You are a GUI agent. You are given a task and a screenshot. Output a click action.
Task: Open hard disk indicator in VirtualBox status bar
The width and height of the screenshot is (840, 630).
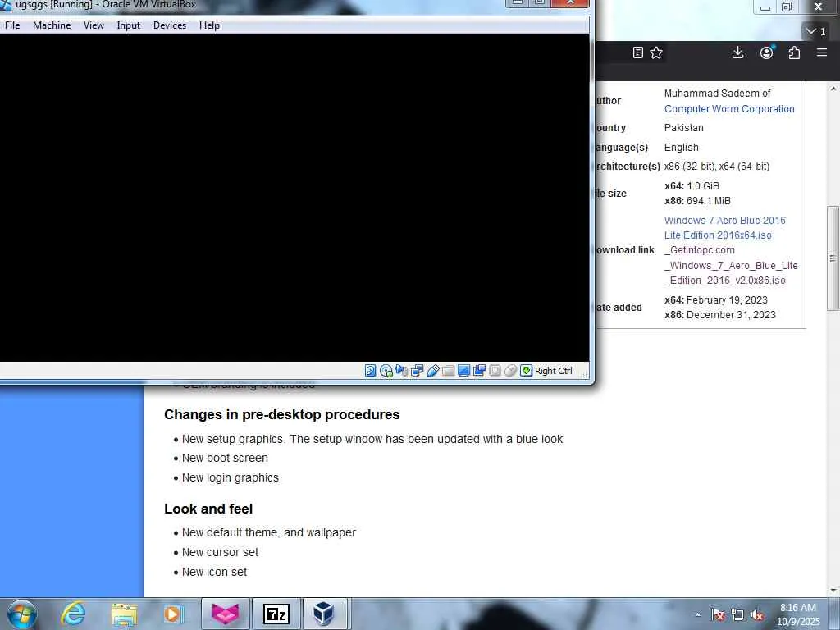pyautogui.click(x=370, y=371)
